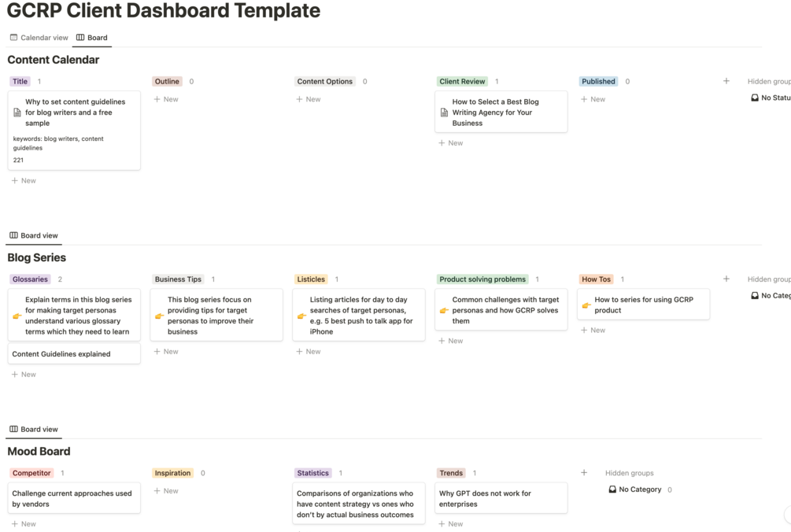The width and height of the screenshot is (791, 532).
Task: Click the pointing hand emoji on the Listicles card
Action: pos(301,316)
